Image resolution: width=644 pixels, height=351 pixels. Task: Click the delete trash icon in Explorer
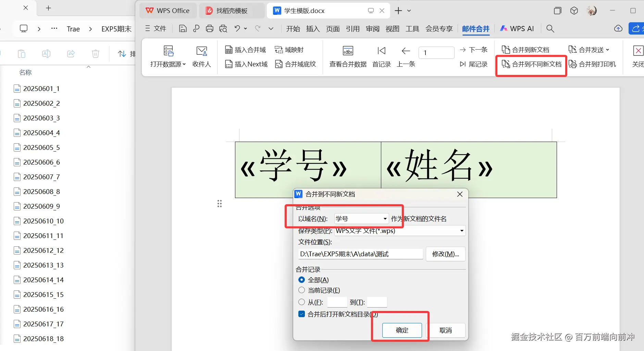point(96,54)
